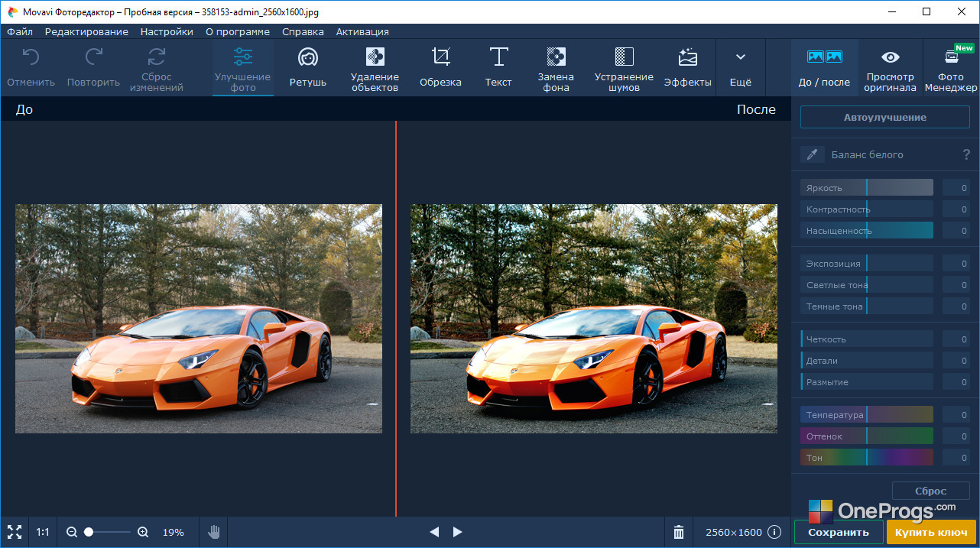The width and height of the screenshot is (980, 548).
Task: Click the zoom out magnifier
Action: (72, 532)
